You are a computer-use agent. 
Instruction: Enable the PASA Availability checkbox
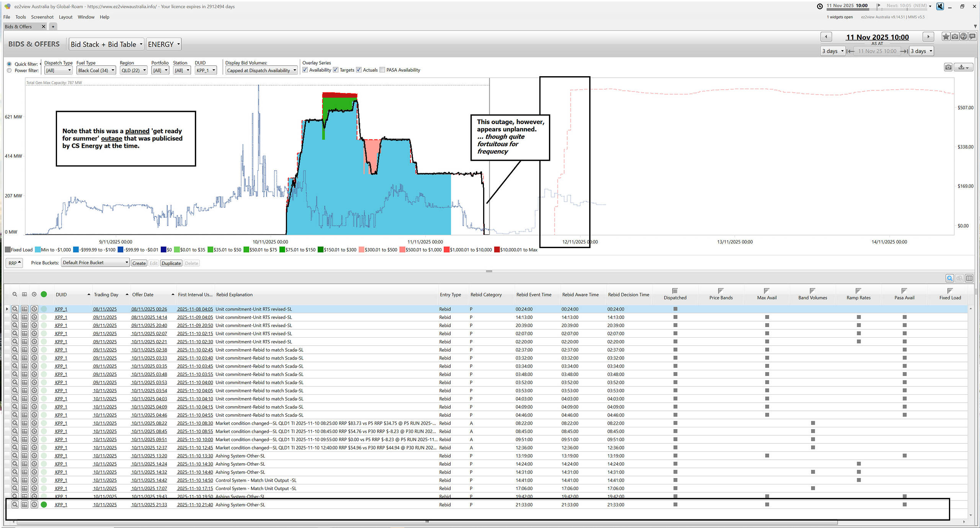click(382, 70)
